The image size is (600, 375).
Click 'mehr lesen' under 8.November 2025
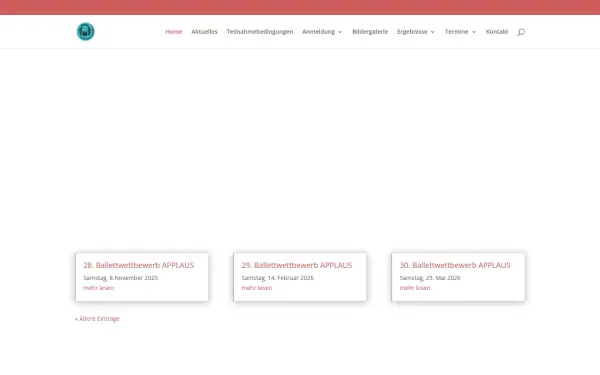coord(99,288)
